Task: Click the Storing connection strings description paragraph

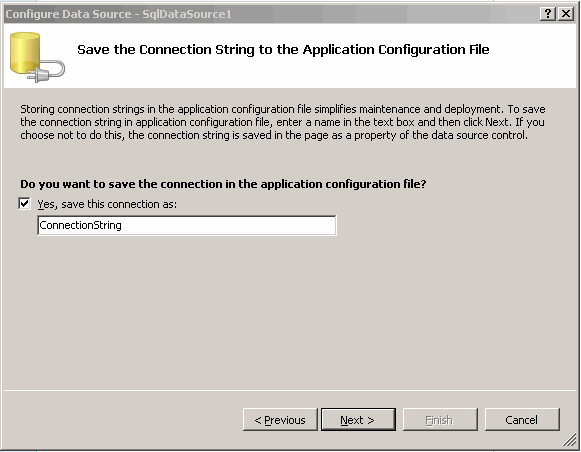Action: point(283,122)
